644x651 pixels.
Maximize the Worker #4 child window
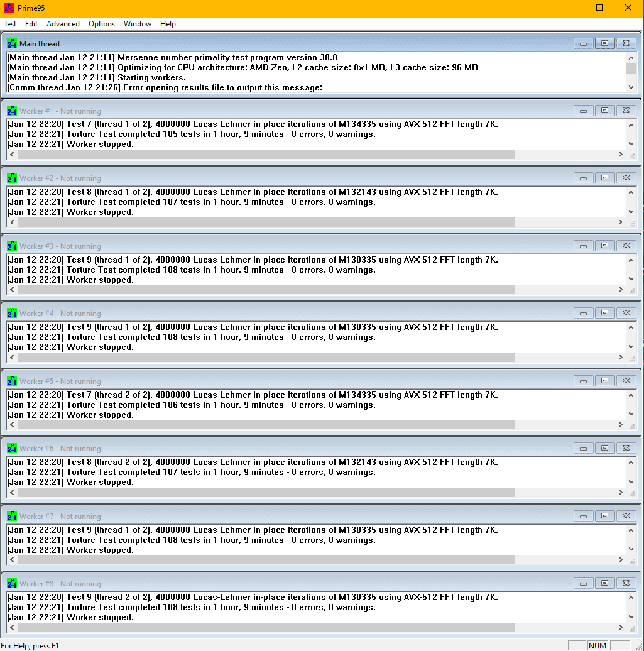pyautogui.click(x=604, y=313)
